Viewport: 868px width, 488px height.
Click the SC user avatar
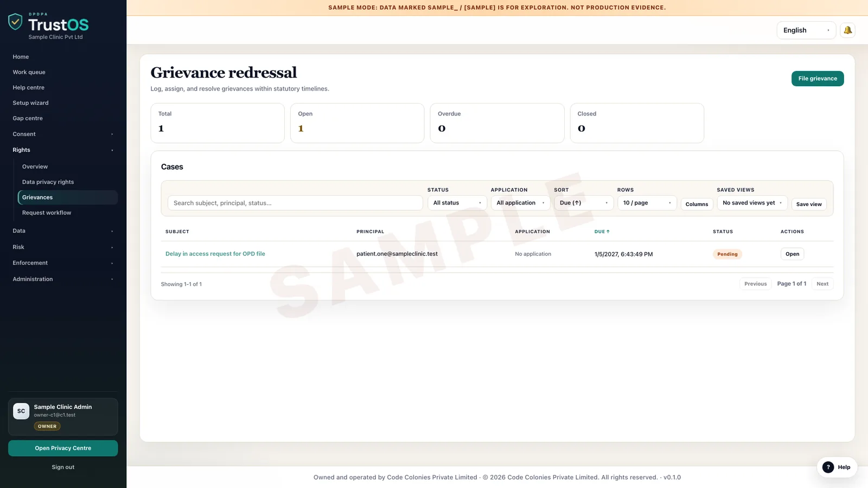(x=21, y=411)
